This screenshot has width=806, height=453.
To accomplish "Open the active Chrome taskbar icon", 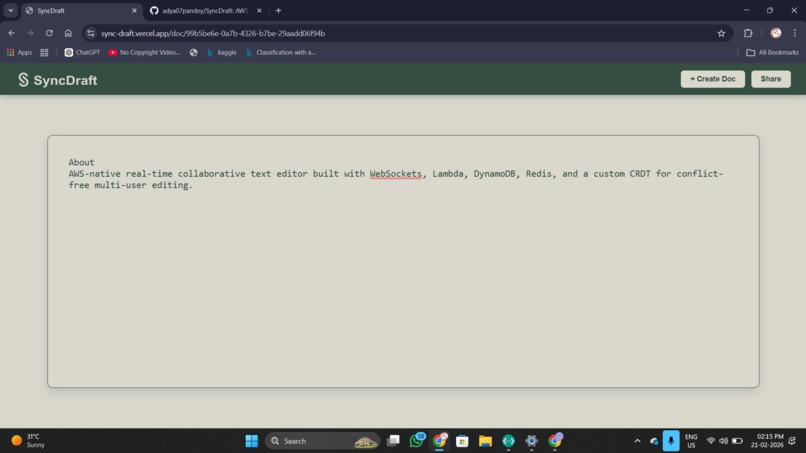I will coord(439,441).
